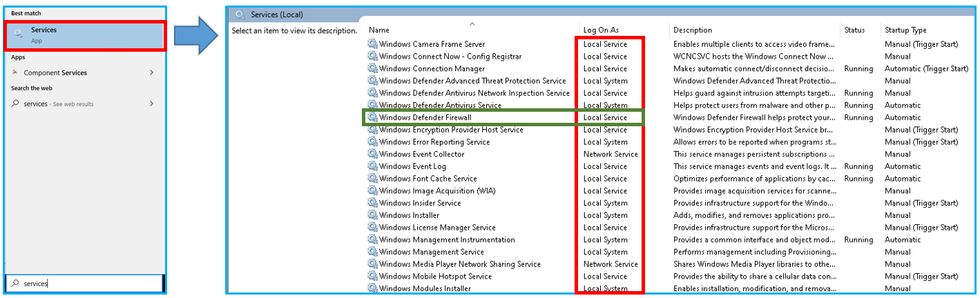Click gear icon for Windows Image Acquisition (WIA)
Image resolution: width=980 pixels, height=298 pixels.
[373, 191]
